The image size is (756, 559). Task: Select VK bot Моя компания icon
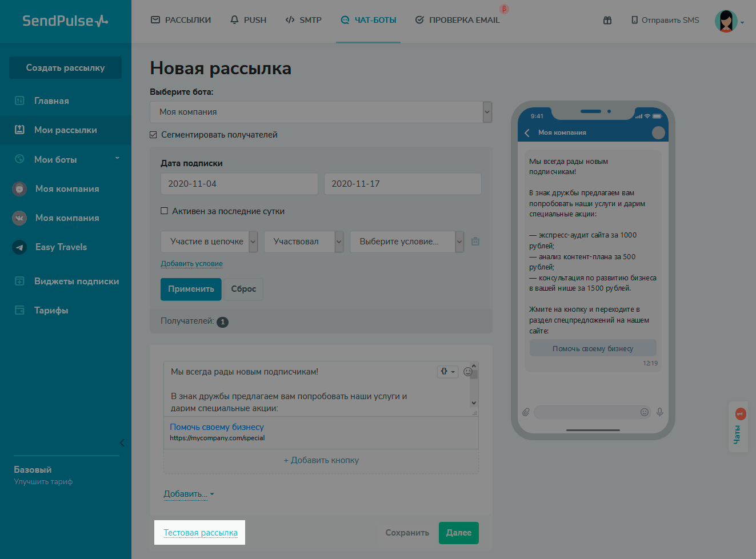(x=19, y=218)
